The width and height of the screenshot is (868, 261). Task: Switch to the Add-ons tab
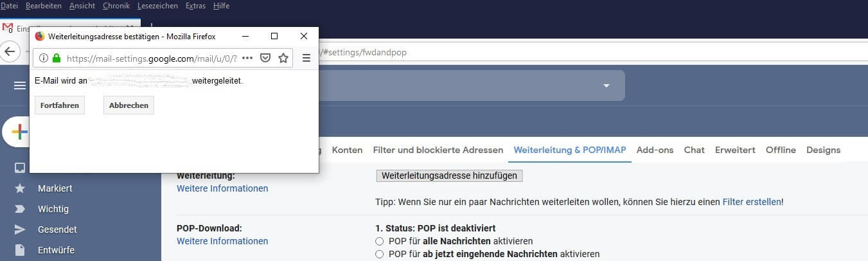point(655,150)
